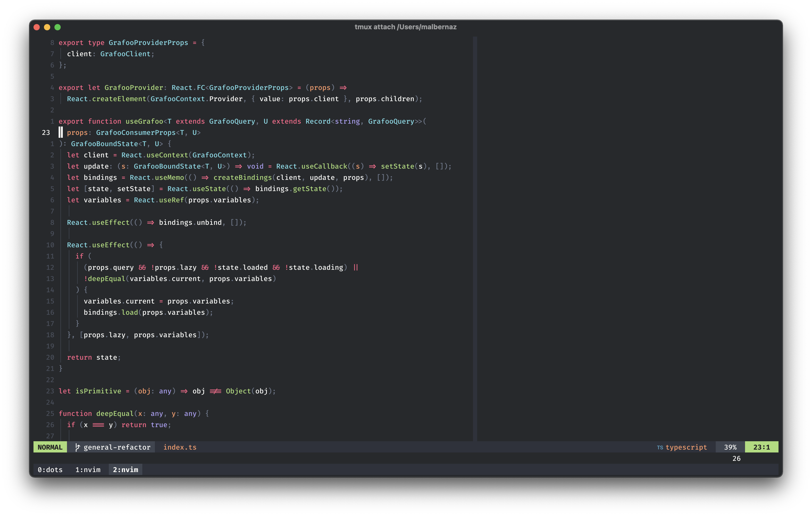Click the 'return state;' line
The height and width of the screenshot is (516, 812).
(x=94, y=357)
